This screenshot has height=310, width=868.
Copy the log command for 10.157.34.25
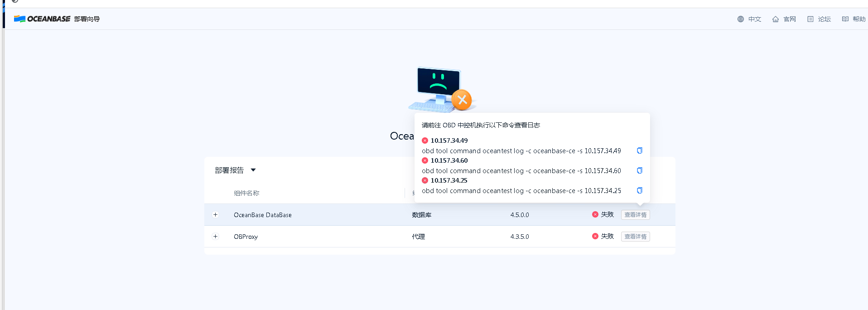click(x=640, y=190)
